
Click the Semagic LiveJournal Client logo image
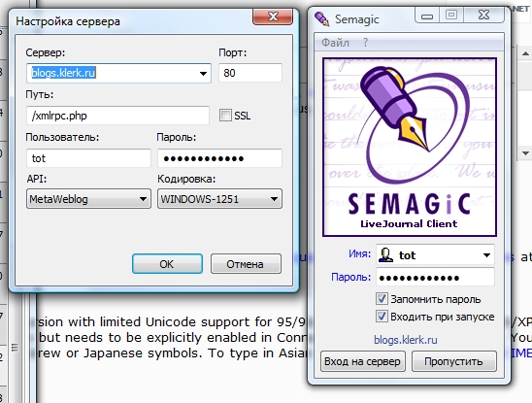[x=410, y=147]
